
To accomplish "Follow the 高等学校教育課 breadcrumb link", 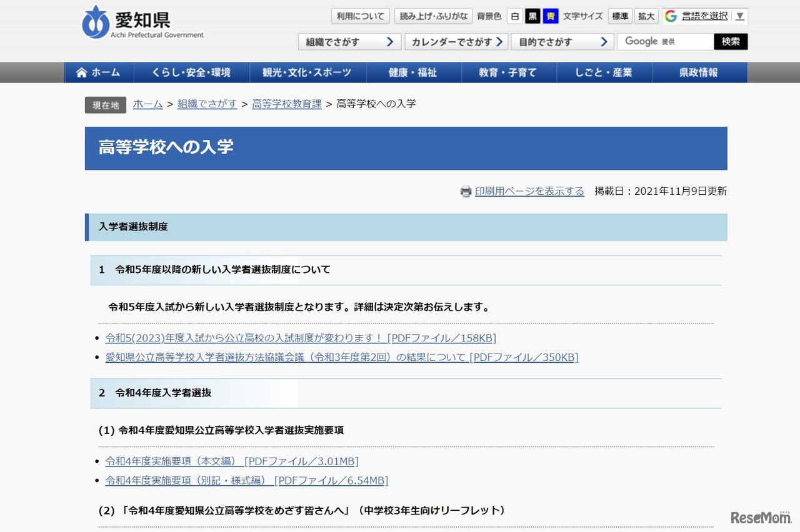I will (286, 104).
